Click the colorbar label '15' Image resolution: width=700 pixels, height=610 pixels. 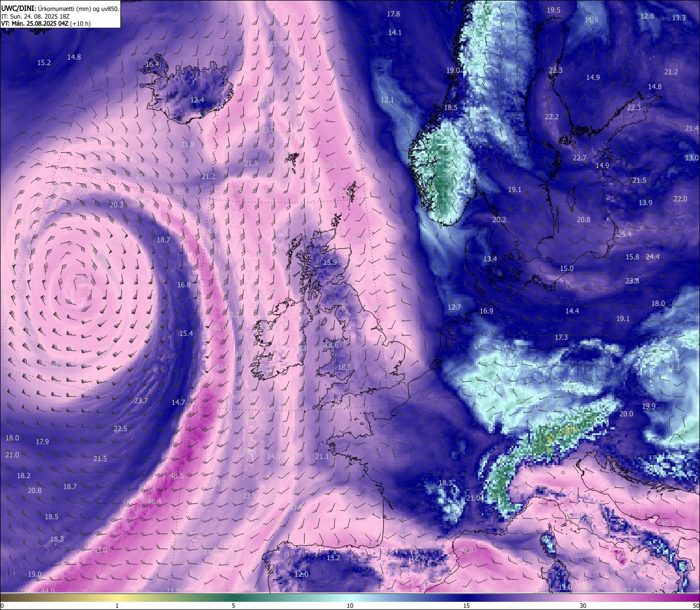(x=466, y=606)
